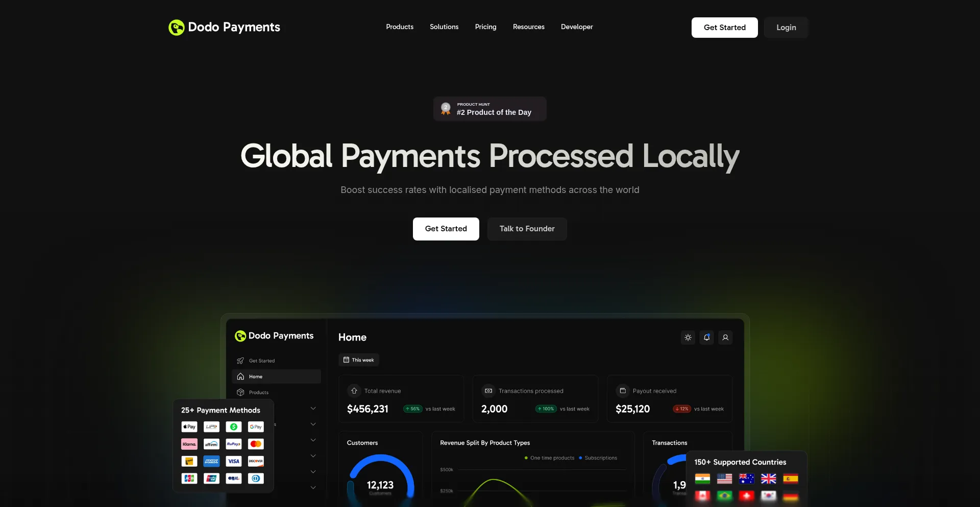Screen dimensions: 980x507
Task: Click the 25+ Payment Methods heading
Action: [220, 411]
